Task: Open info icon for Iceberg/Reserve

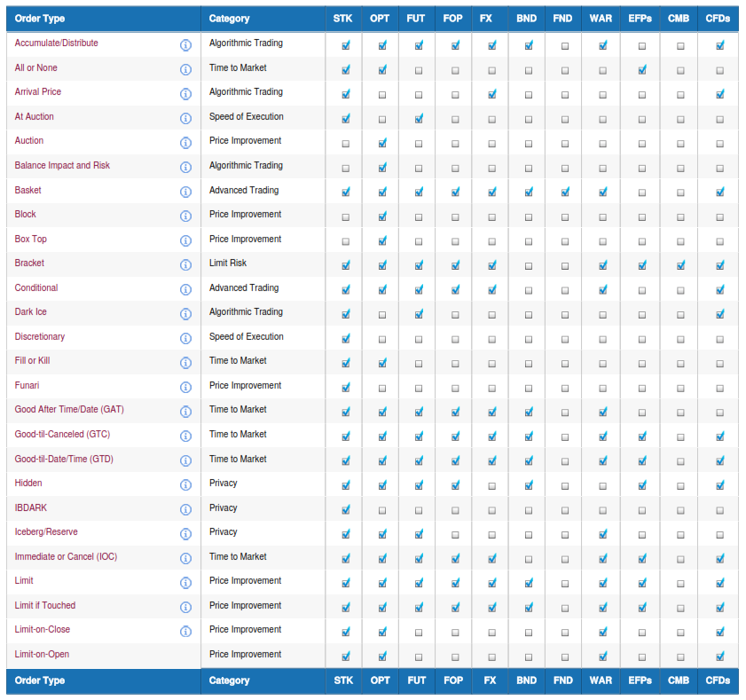Action: 185,534
